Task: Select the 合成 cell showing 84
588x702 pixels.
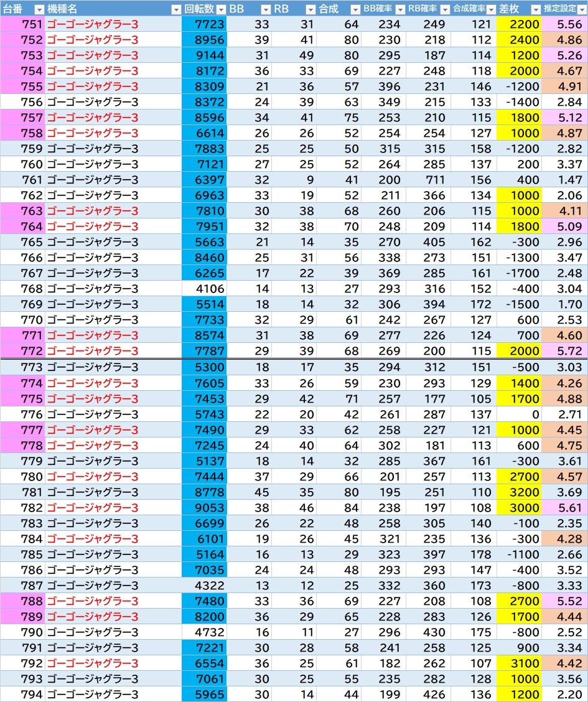Action: pyautogui.click(x=338, y=508)
